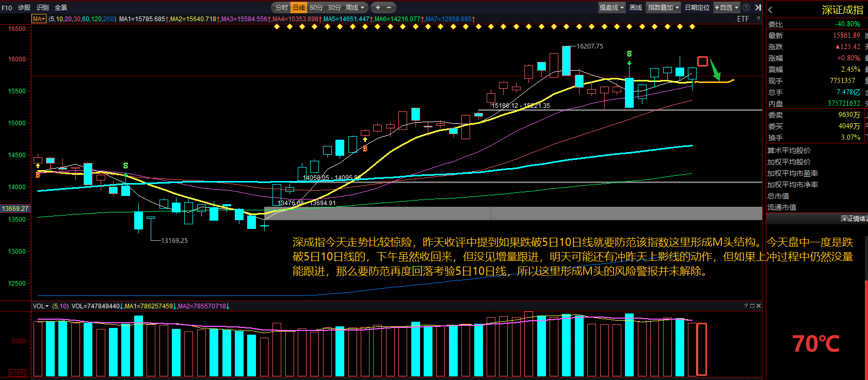The height and width of the screenshot is (380, 868).
Task: Click the 委卖 value 9630万
Action: pyautogui.click(x=849, y=114)
